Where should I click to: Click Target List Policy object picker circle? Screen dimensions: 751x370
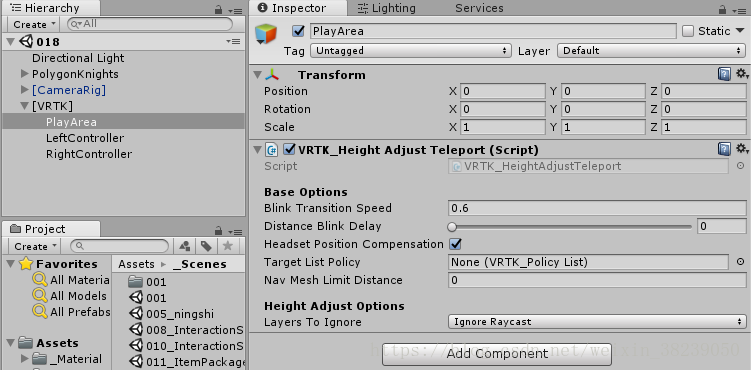coord(740,262)
